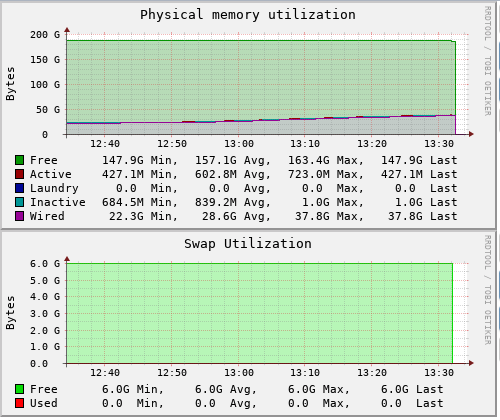Click the green Free legend swatch in memory graph

coord(19,160)
